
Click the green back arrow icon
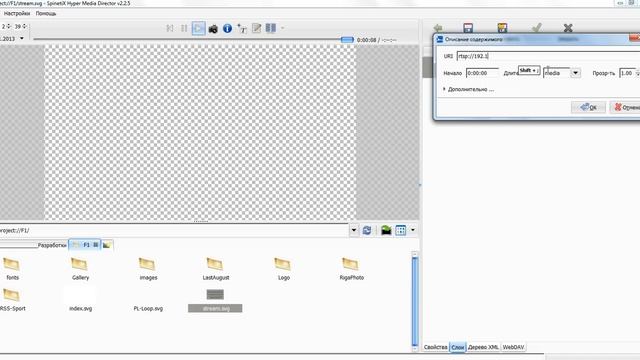[x=438, y=28]
